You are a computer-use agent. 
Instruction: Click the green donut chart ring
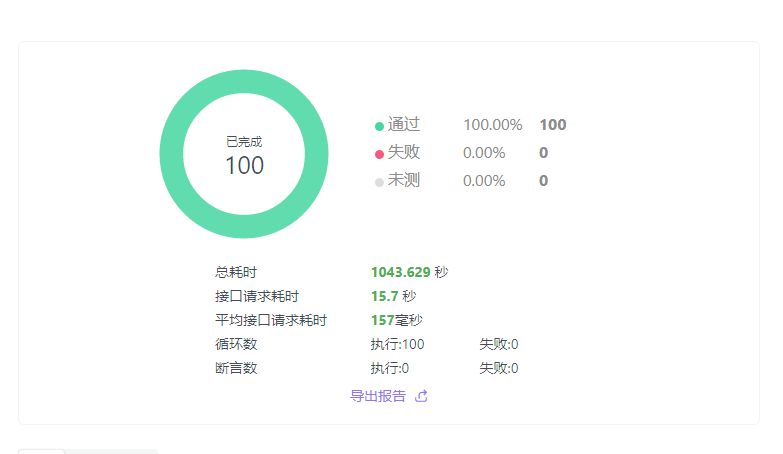click(x=244, y=82)
